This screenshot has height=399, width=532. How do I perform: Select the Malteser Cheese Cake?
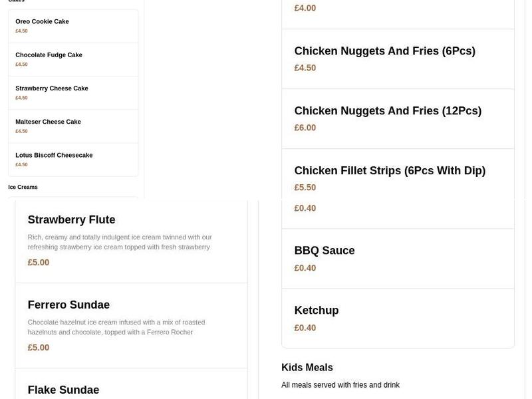(x=48, y=121)
